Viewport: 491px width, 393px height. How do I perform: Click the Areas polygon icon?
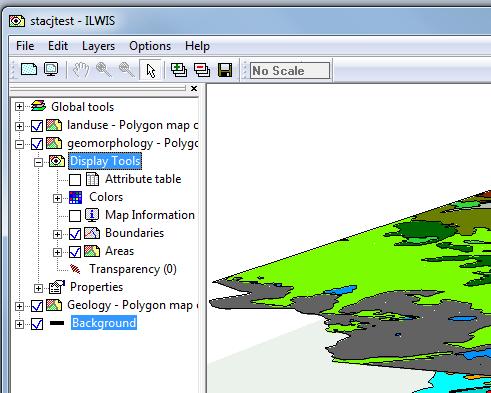click(92, 251)
